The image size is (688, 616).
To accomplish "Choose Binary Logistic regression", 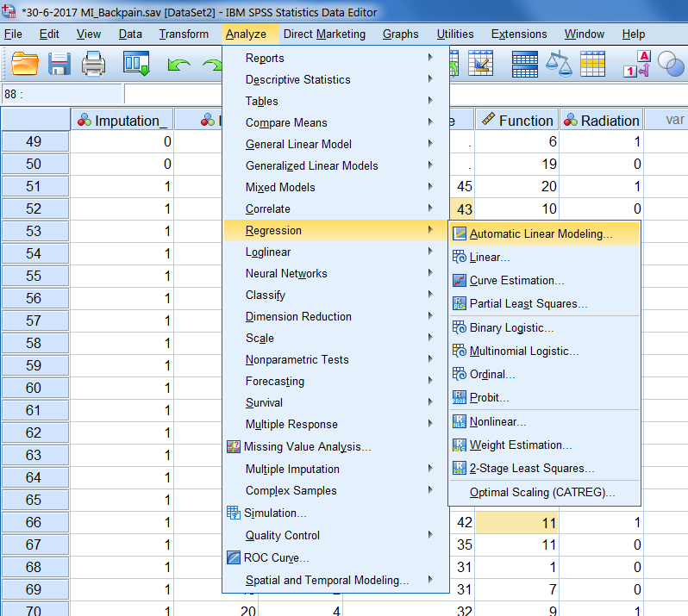I will 511,327.
